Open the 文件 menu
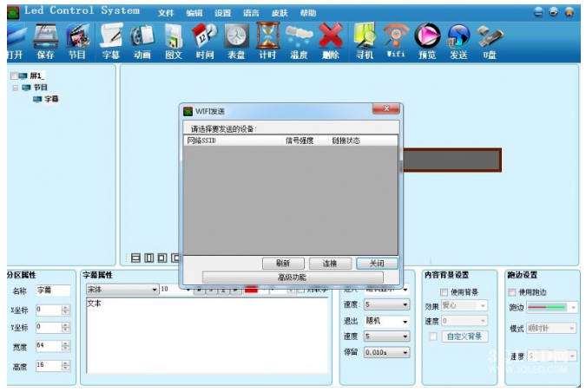The width and height of the screenshot is (586, 392). [166, 13]
